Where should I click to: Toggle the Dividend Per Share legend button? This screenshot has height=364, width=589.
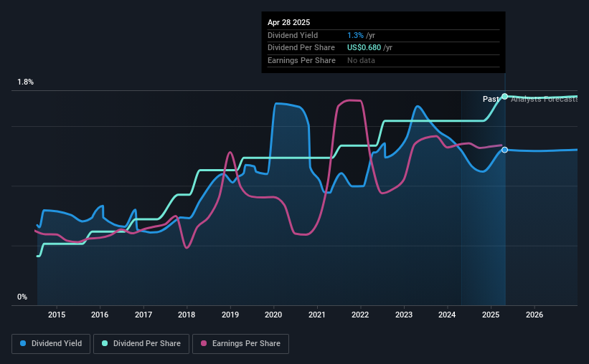[x=141, y=344]
